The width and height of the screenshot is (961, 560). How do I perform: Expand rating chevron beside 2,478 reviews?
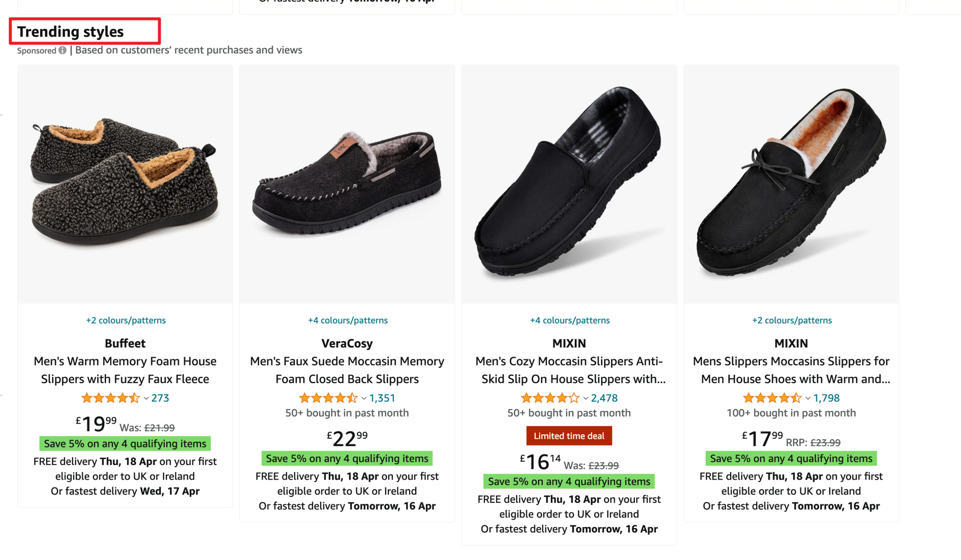point(586,398)
